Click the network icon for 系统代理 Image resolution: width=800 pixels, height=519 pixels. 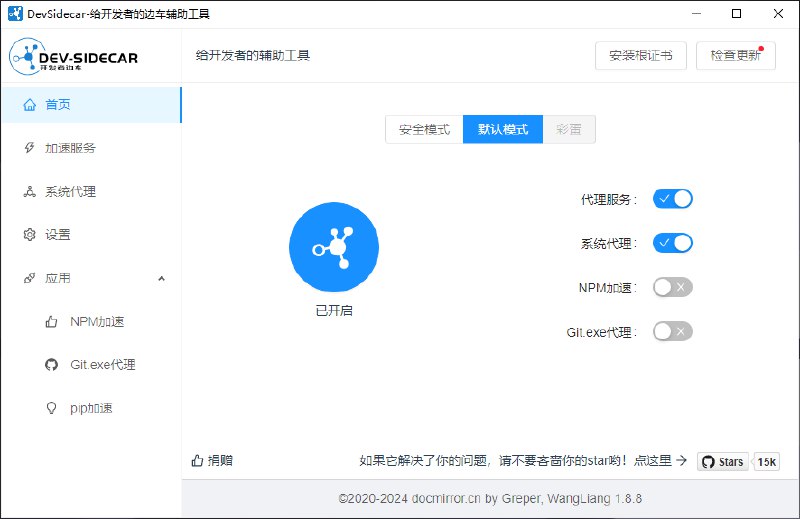tap(29, 191)
